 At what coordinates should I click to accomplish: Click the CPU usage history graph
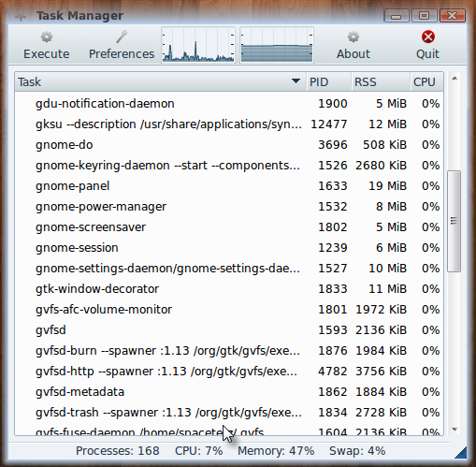coord(198,45)
